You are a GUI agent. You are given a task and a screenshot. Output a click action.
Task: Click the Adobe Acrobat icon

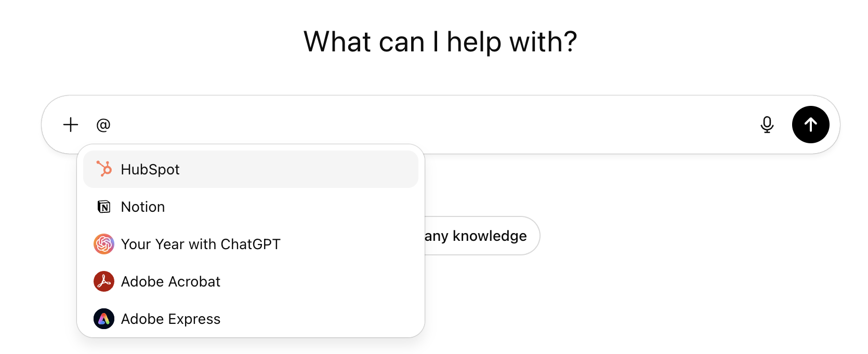point(104,281)
